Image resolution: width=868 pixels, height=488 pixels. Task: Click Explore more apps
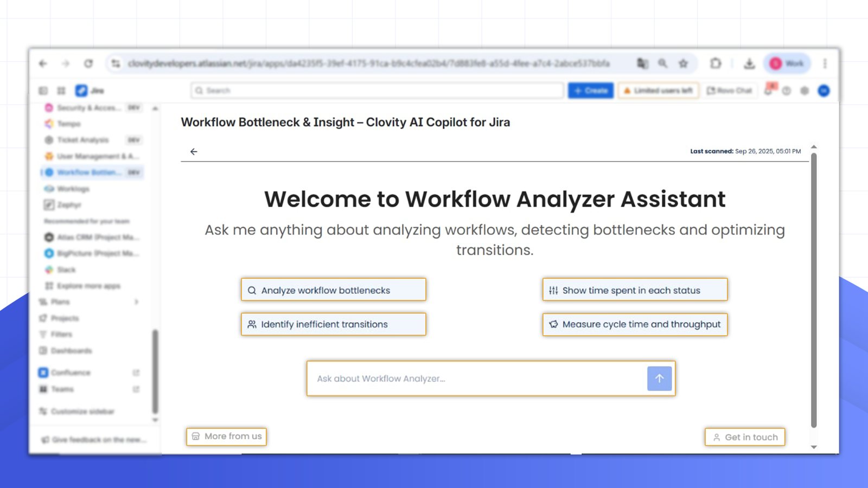93,286
